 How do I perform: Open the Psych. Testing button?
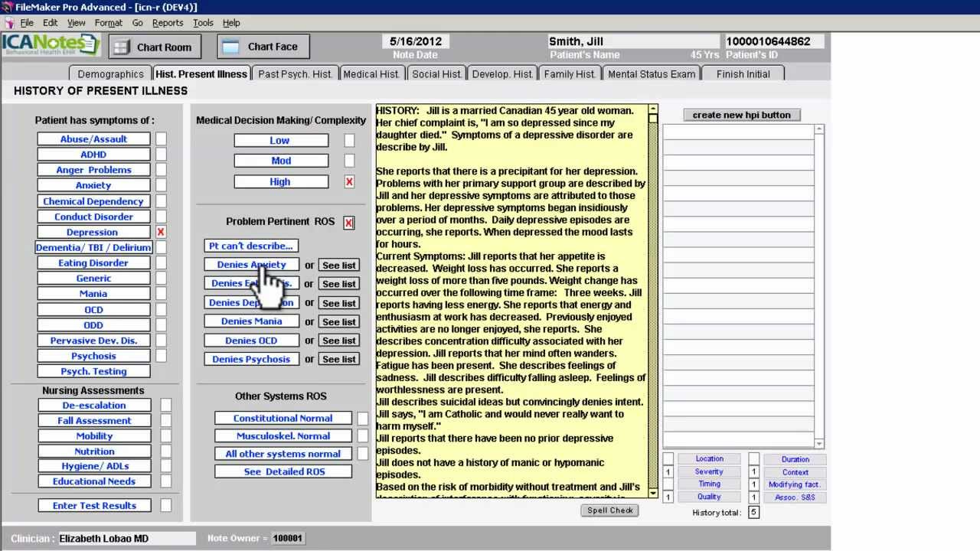point(93,371)
